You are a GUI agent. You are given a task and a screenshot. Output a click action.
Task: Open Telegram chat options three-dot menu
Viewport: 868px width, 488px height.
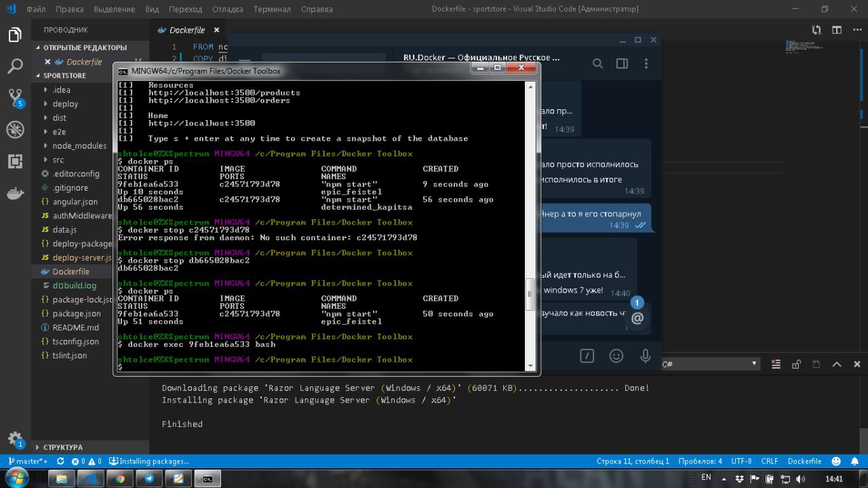646,63
